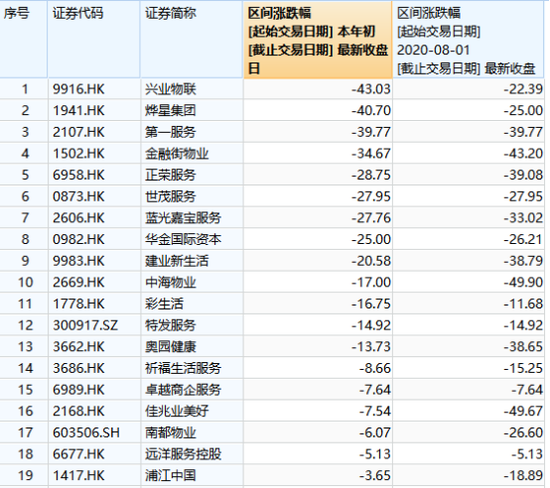Viewport: 550px width, 488px height.
Task: Click stock name 金融街物业
Action: [x=177, y=154]
